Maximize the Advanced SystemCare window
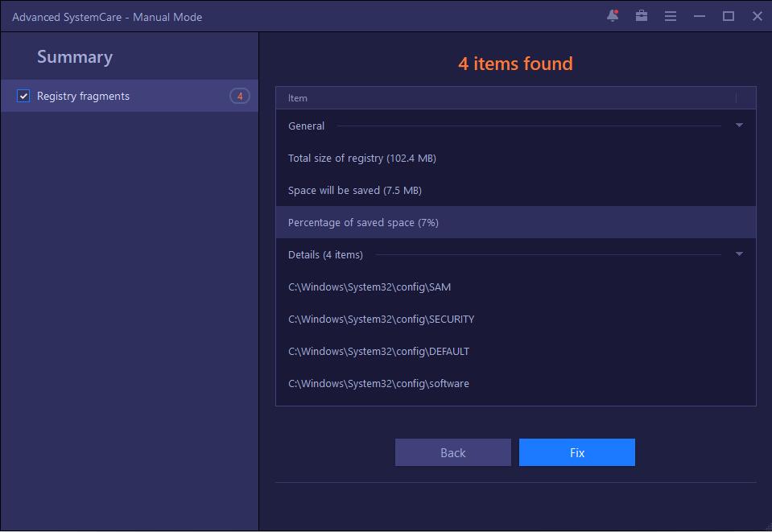The image size is (772, 532). [x=729, y=16]
